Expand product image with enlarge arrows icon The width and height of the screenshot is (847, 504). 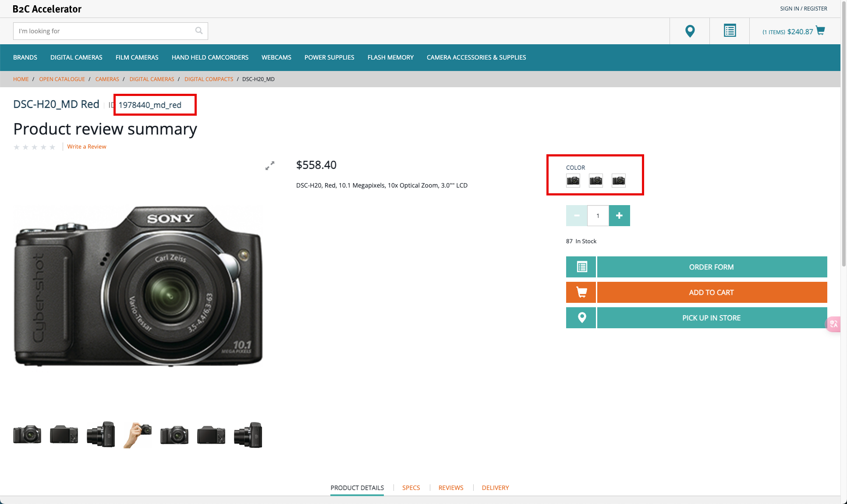coord(270,166)
